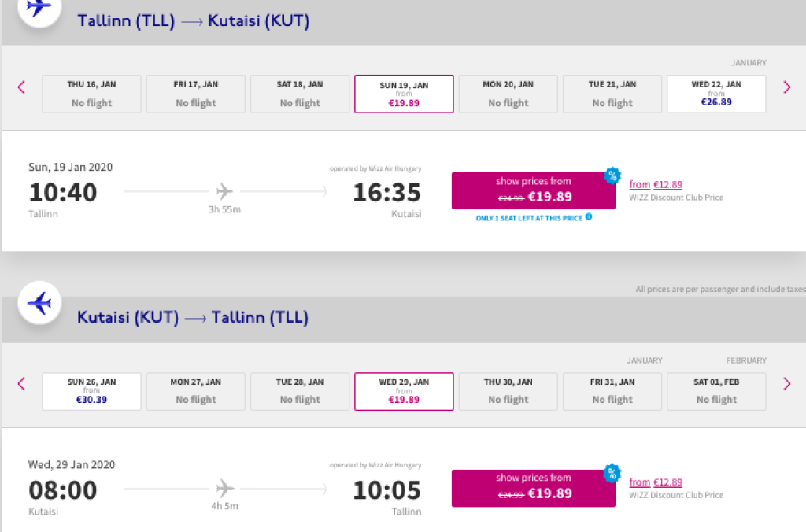
Task: Click the return flight airplane icon
Action: [39, 303]
